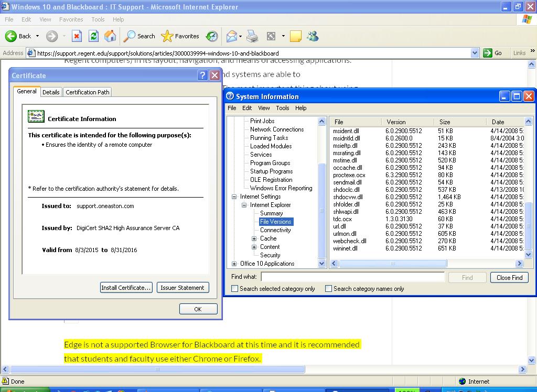Click the Windows flag logo in IE menu bar

click(x=527, y=19)
